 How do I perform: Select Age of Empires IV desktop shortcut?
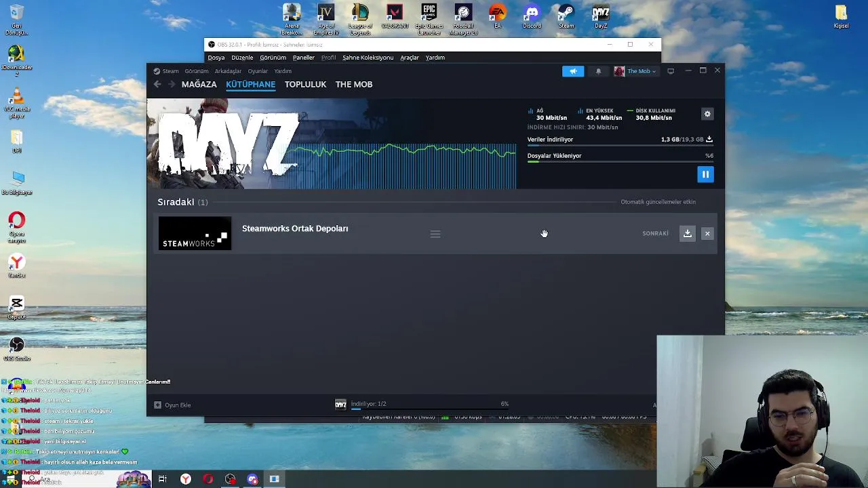coord(326,20)
